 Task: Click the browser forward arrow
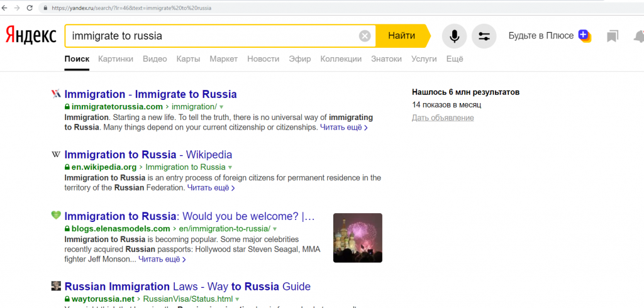pyautogui.click(x=17, y=8)
